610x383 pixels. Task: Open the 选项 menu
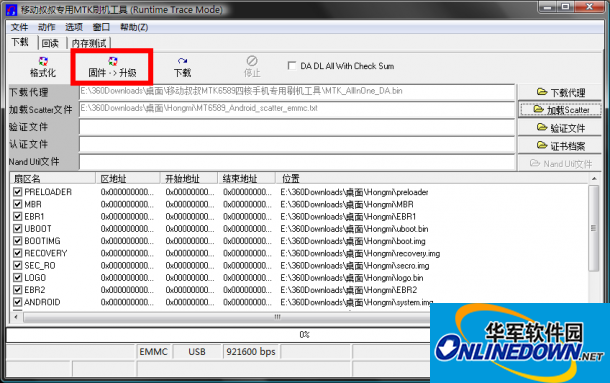(x=74, y=27)
